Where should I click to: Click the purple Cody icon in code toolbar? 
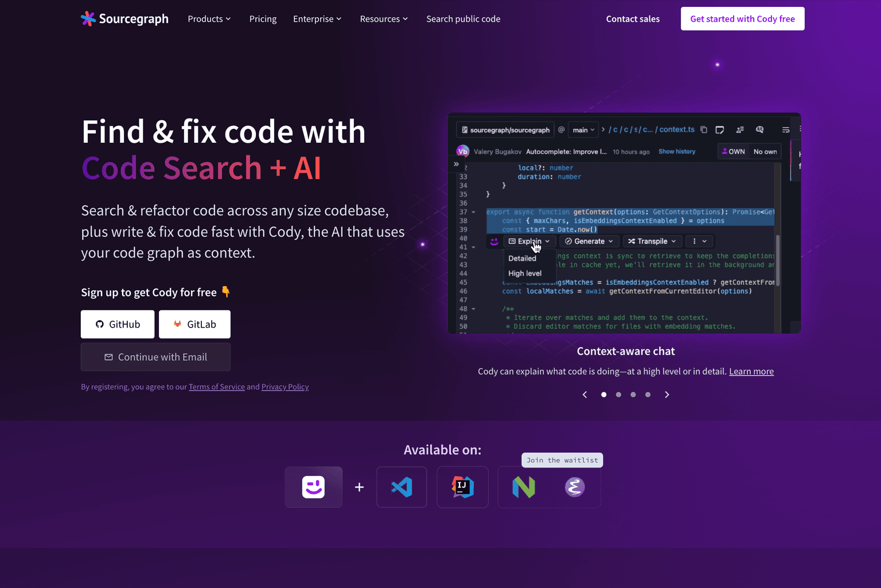(494, 242)
